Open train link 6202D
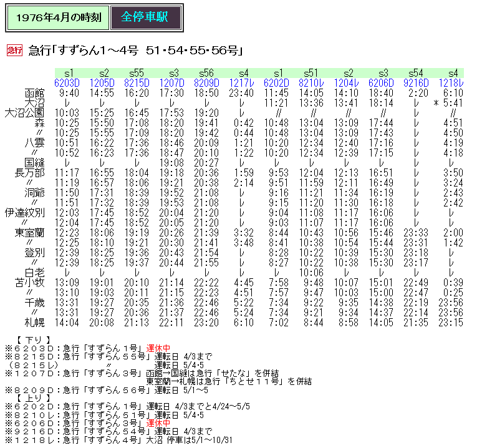Viewport: 477px width, 448px height. coord(276,83)
